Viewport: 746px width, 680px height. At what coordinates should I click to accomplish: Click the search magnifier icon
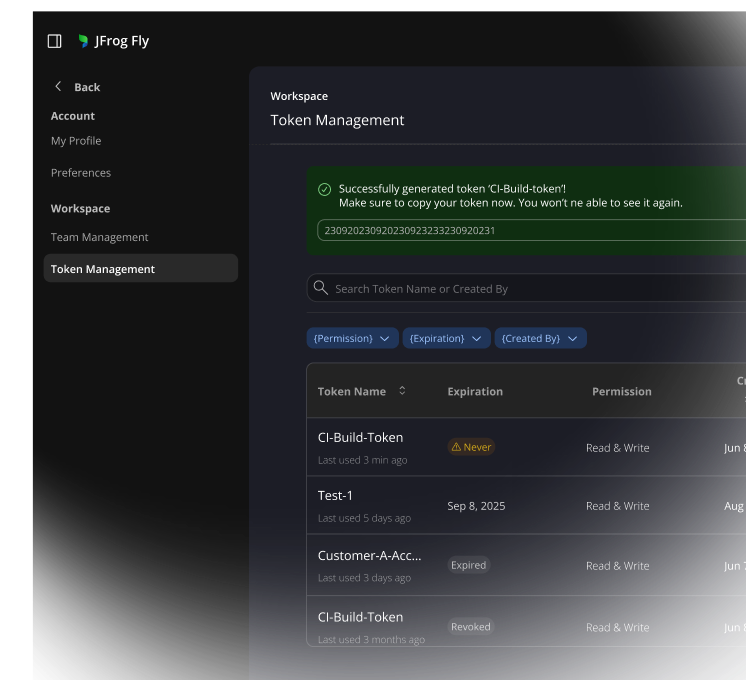click(x=320, y=288)
